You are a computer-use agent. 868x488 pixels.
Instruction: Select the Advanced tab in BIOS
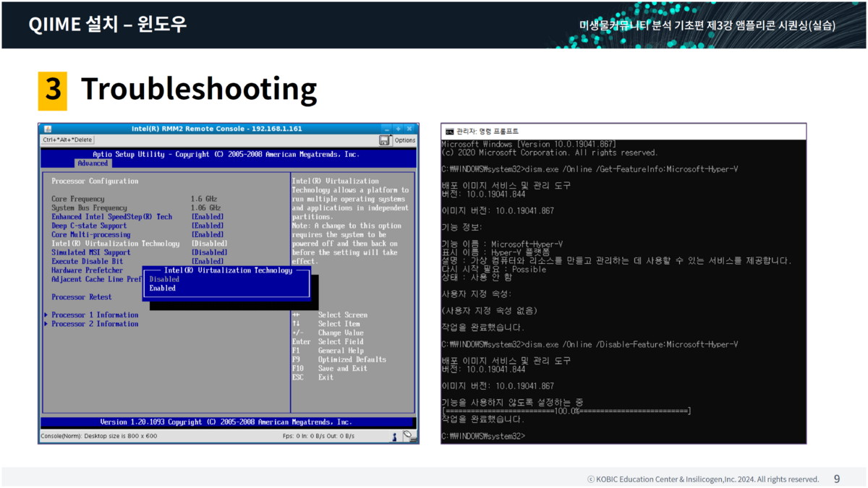click(93, 163)
